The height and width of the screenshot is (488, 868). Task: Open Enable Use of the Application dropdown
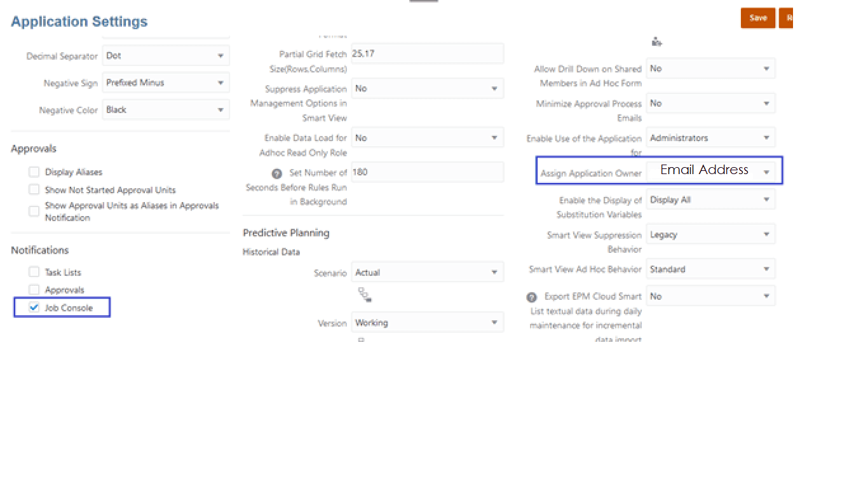[x=766, y=138]
